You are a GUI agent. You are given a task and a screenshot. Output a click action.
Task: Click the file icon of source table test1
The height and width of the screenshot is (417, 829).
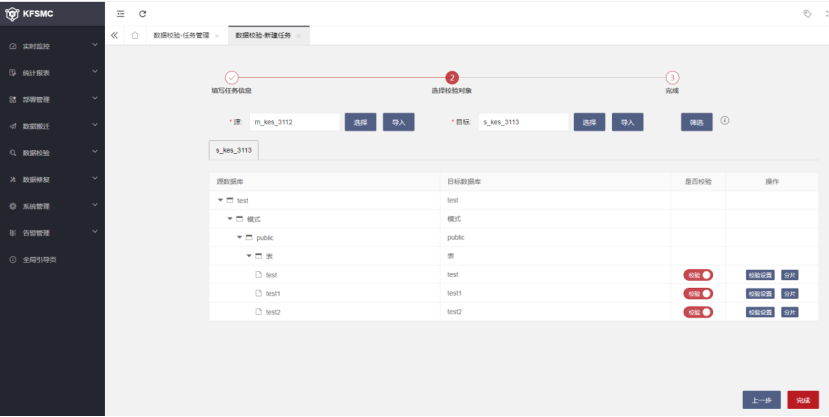pyautogui.click(x=259, y=293)
